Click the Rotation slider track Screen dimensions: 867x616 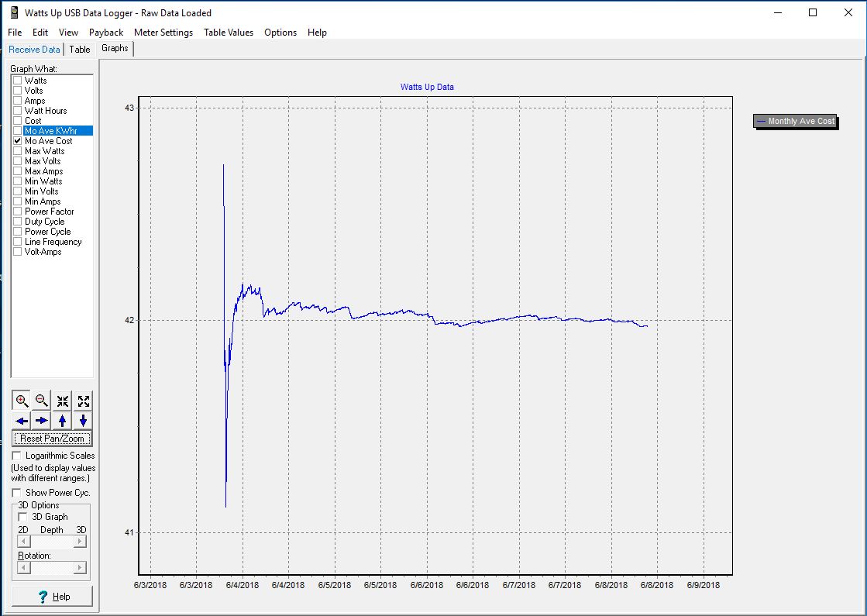pos(52,567)
